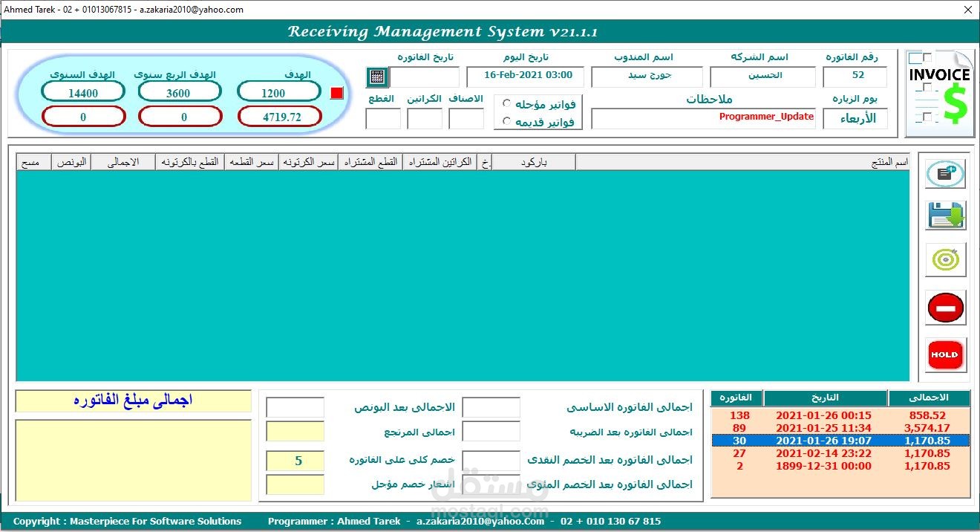Click representative name field جورج سيد
The image size is (980, 532).
pyautogui.click(x=647, y=77)
